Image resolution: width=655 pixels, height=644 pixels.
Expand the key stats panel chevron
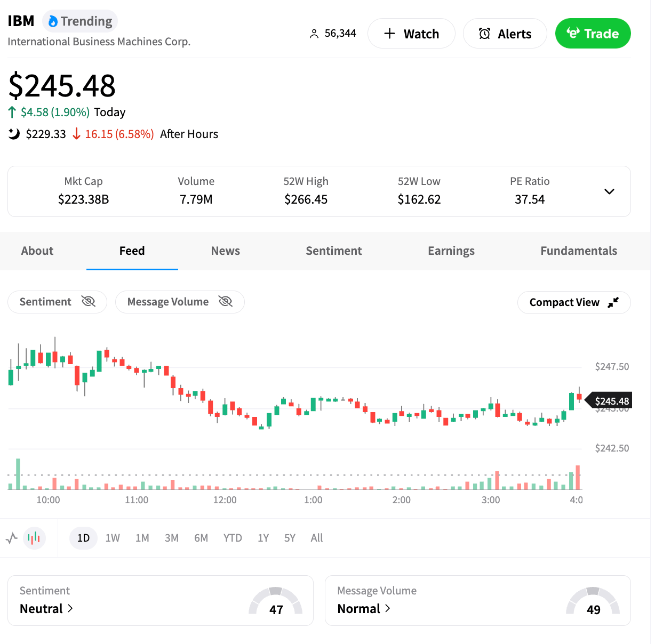pyautogui.click(x=609, y=191)
